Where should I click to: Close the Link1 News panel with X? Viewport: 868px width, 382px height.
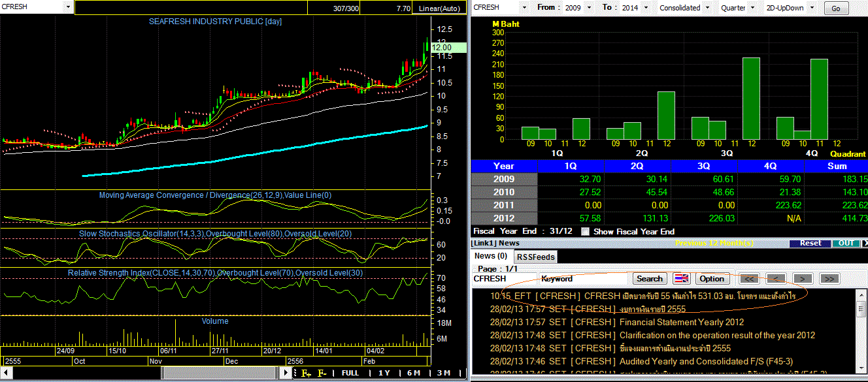(x=865, y=243)
